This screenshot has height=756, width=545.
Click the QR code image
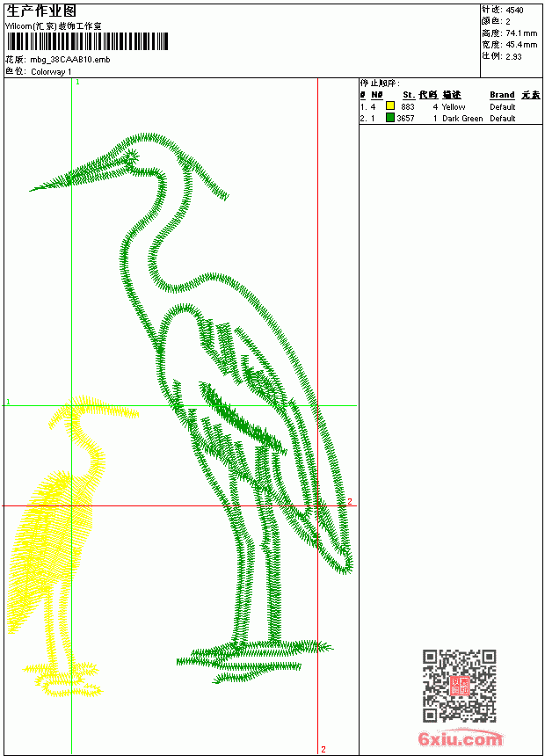459,685
